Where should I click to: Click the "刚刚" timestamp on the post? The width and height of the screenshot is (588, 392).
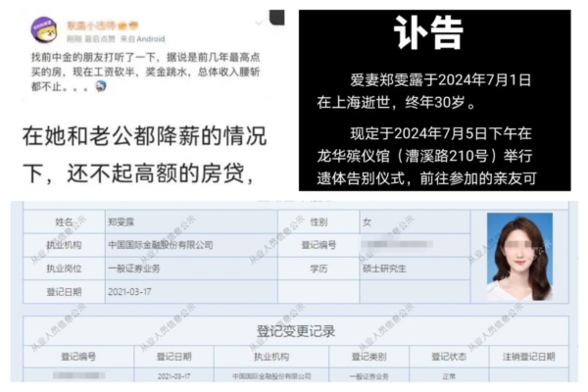tap(72, 38)
